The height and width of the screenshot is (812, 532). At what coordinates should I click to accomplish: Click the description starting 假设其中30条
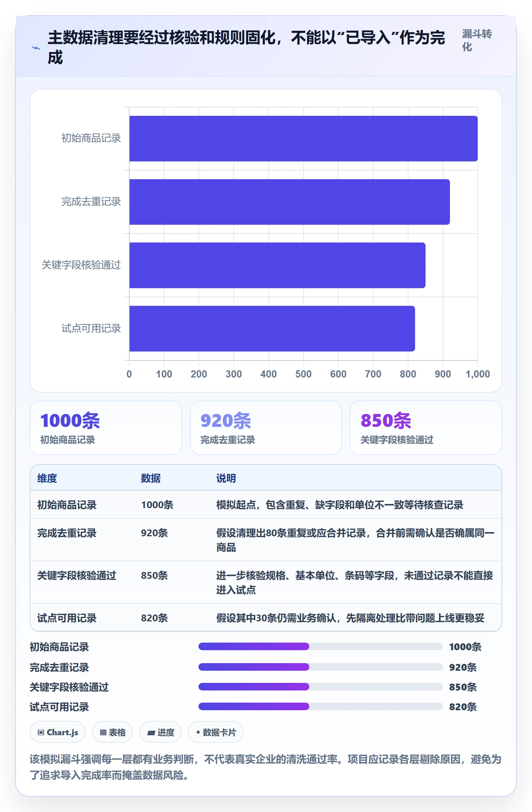(350, 618)
